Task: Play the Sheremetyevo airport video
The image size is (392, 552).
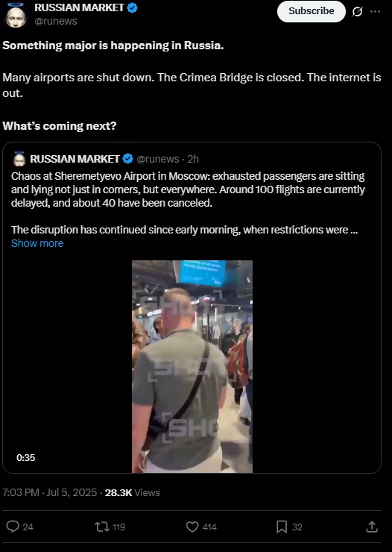Action: (192, 366)
